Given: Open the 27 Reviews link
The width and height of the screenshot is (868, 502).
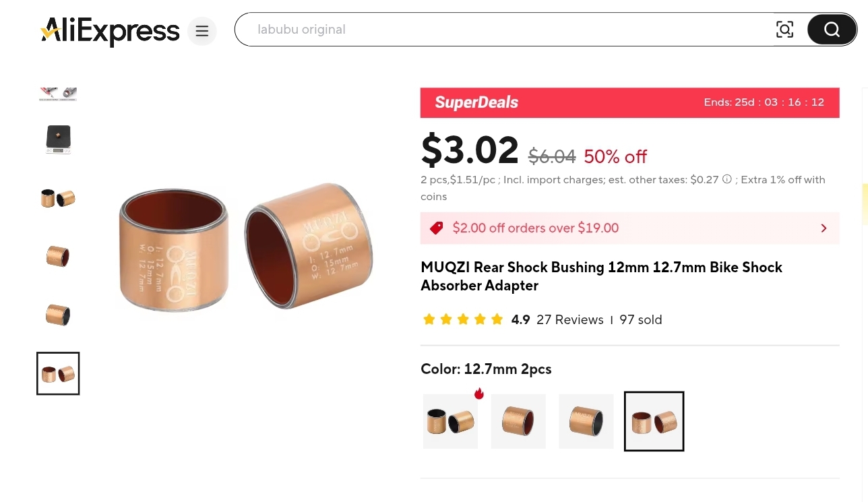Looking at the screenshot, I should coord(569,320).
